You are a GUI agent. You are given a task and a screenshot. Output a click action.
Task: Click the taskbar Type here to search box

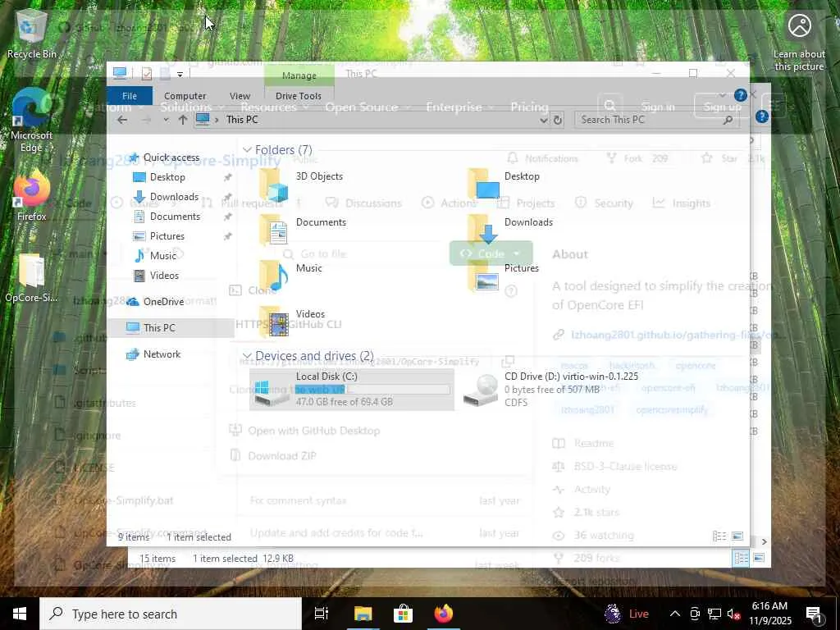pos(171,614)
